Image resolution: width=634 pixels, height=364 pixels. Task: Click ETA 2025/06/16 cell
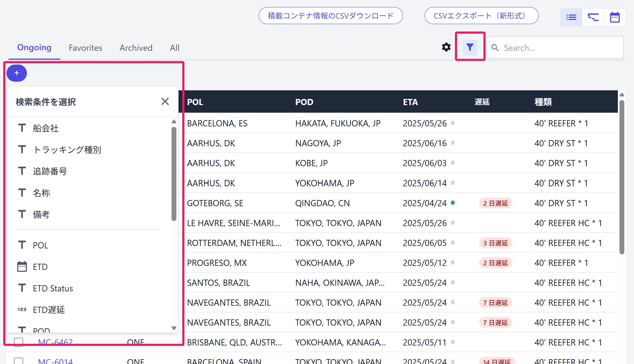click(x=425, y=143)
